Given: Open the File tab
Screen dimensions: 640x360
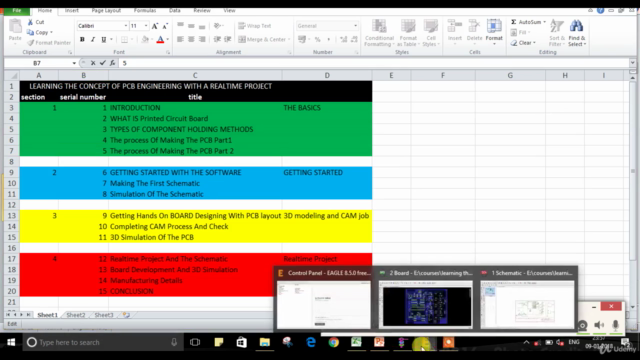Looking at the screenshot, I should [16, 10].
